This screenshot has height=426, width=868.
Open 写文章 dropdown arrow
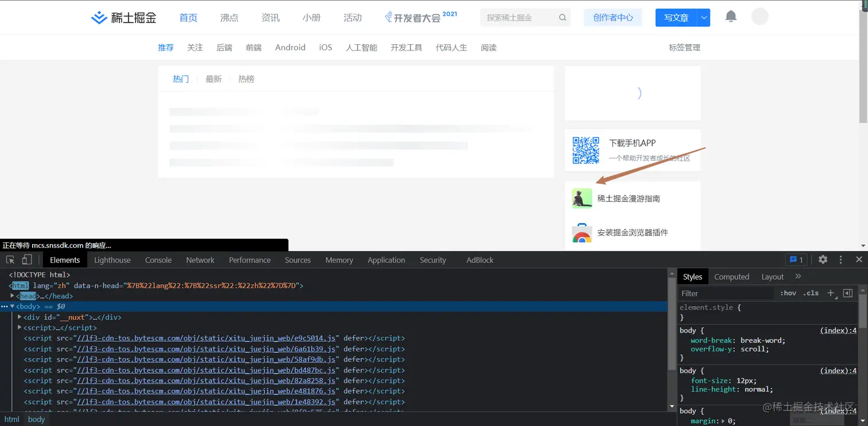click(704, 18)
